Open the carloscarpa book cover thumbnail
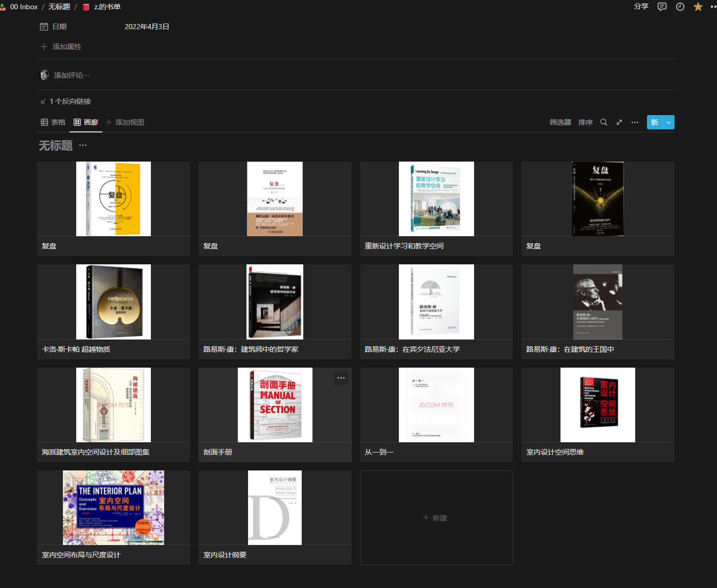The height and width of the screenshot is (588, 717). pos(114,302)
